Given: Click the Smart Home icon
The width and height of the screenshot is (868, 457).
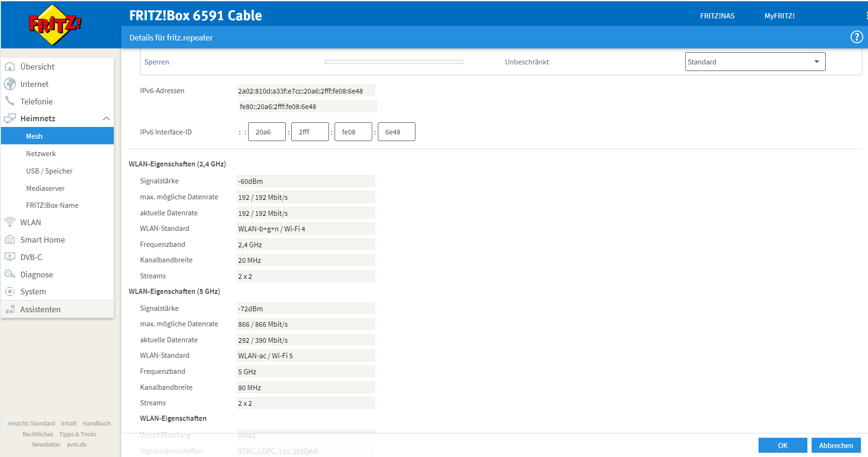Looking at the screenshot, I should coord(10,240).
